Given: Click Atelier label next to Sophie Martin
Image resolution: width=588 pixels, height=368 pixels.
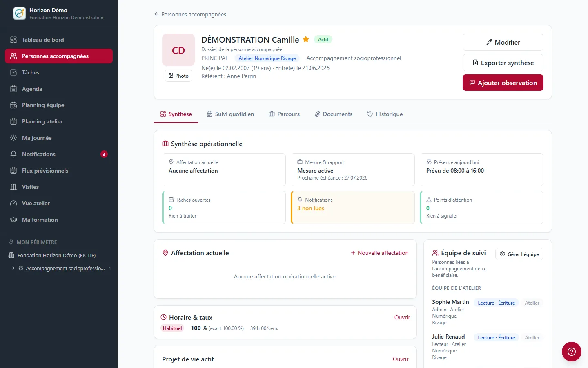Looking at the screenshot, I should pyautogui.click(x=532, y=303).
